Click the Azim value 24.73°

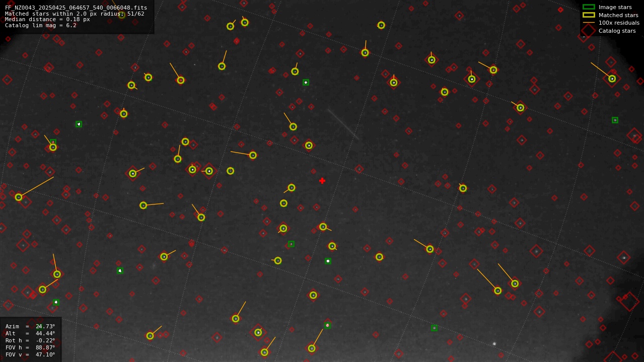(45, 326)
